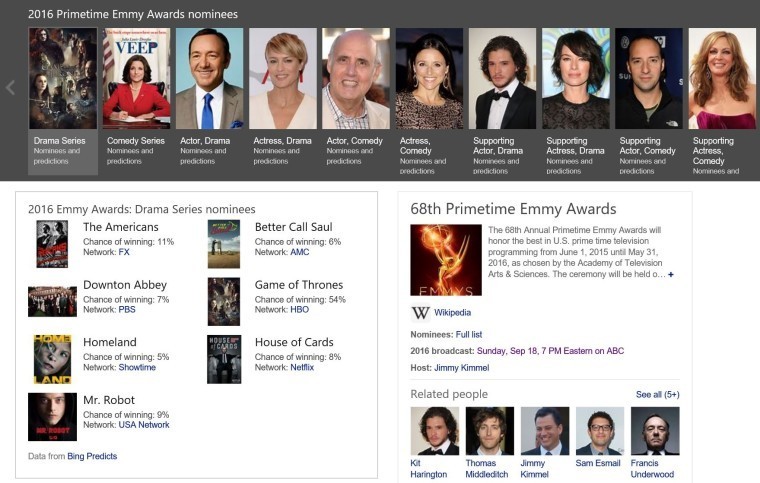Open the Homeland title
Image resolution: width=760 pixels, height=483 pixels.
[x=110, y=342]
